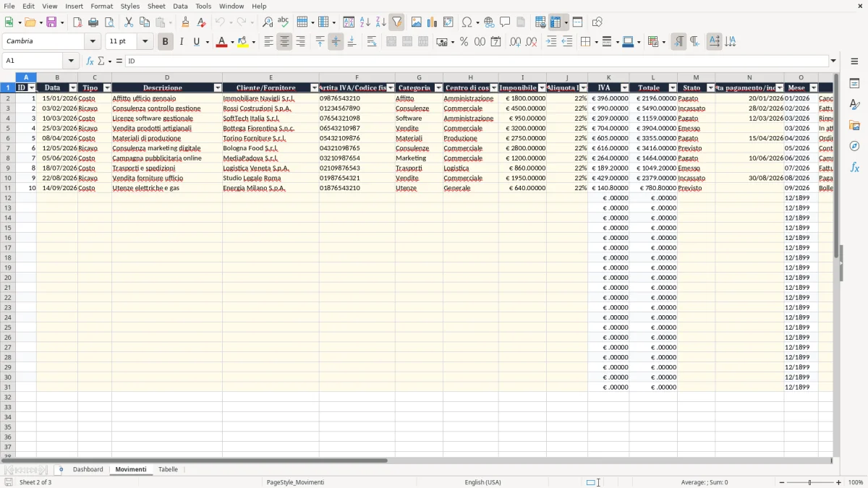Open font color dropdown arrow

(x=232, y=42)
